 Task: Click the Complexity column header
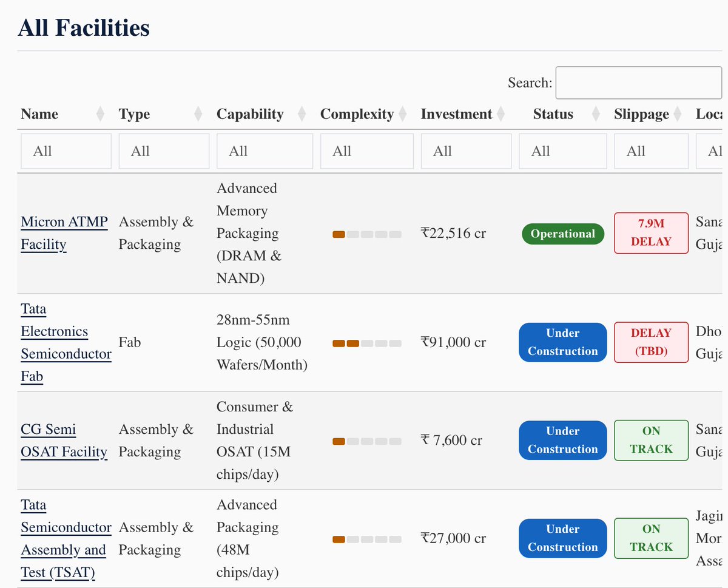click(x=357, y=114)
